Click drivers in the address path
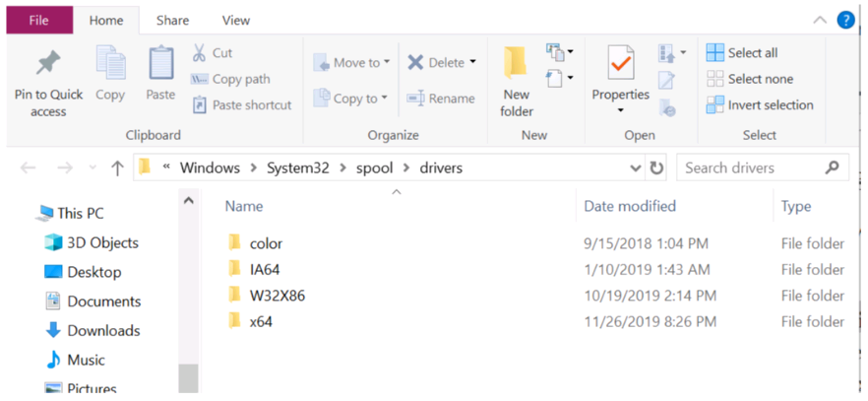The image size is (868, 401). click(441, 167)
